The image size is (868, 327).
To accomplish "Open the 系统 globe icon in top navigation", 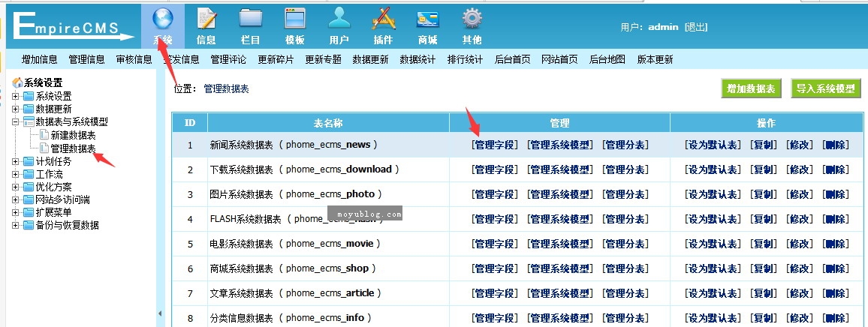I will [x=163, y=19].
